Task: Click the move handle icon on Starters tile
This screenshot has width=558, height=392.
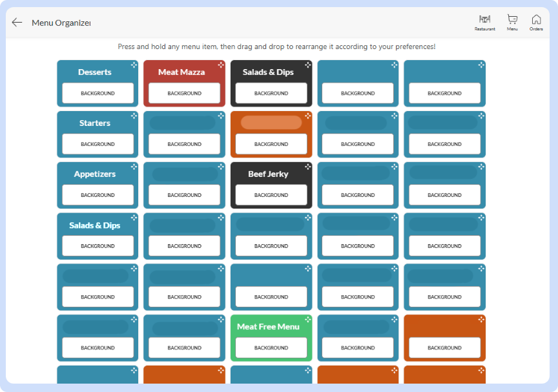Action: (x=134, y=116)
